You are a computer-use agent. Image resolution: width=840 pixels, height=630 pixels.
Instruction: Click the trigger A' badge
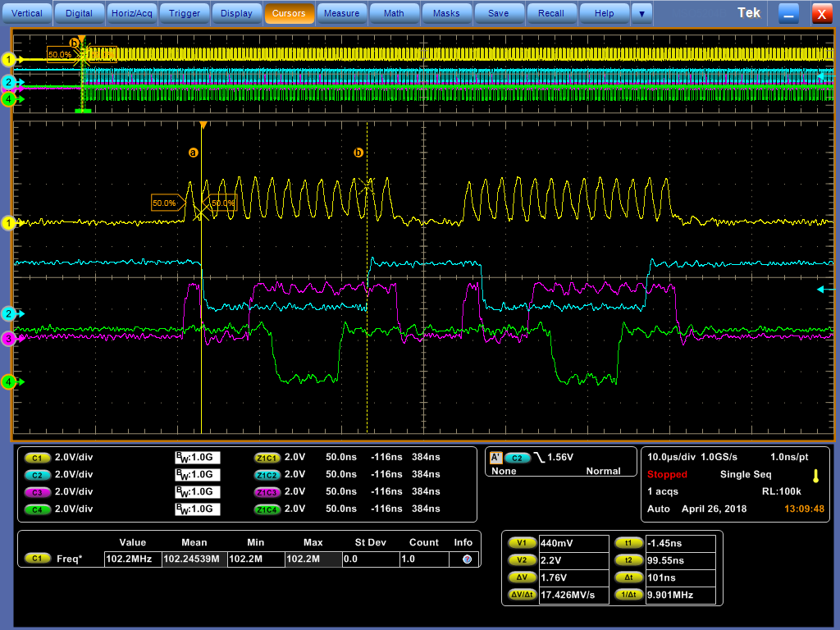click(x=496, y=458)
